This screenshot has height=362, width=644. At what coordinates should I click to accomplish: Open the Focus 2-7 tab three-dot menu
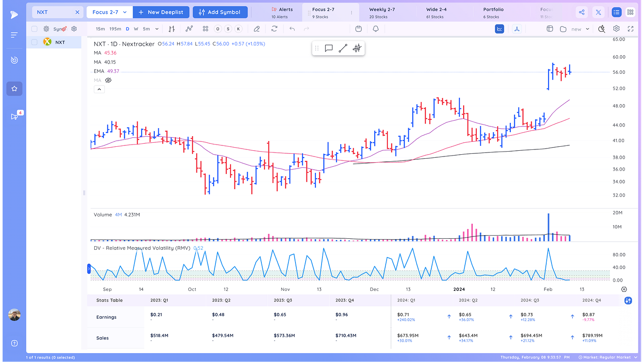tap(352, 13)
